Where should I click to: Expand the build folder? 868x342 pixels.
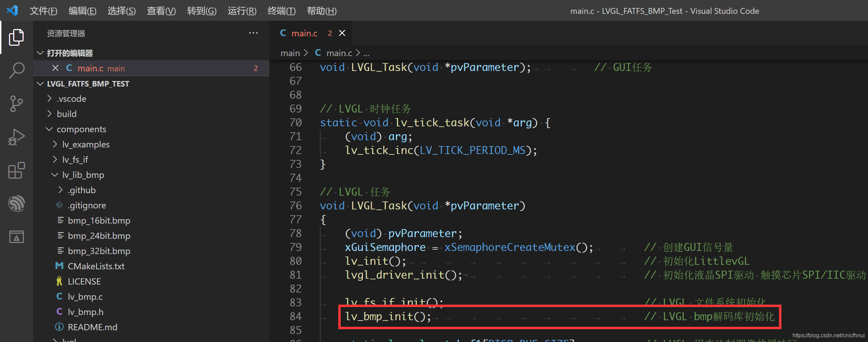50,114
